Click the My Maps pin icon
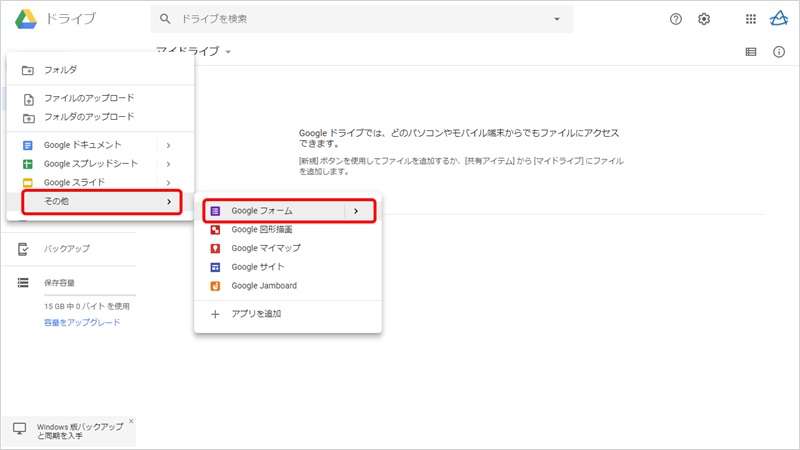 click(x=215, y=248)
